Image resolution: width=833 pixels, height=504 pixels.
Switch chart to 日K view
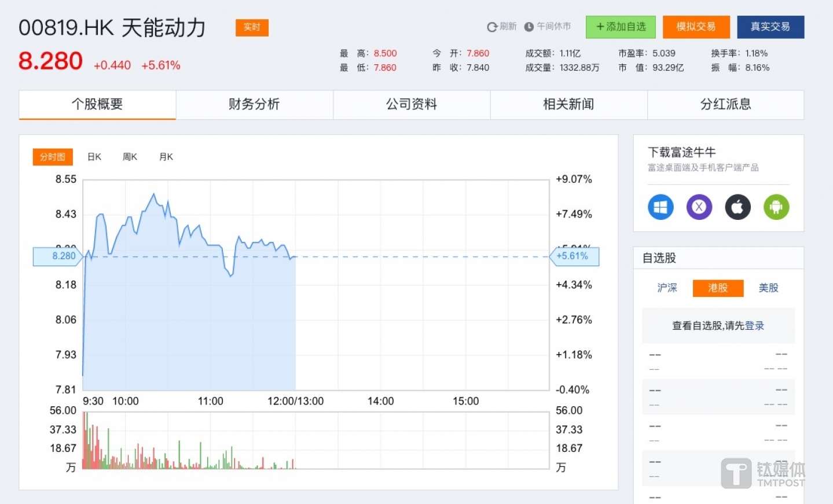(94, 157)
